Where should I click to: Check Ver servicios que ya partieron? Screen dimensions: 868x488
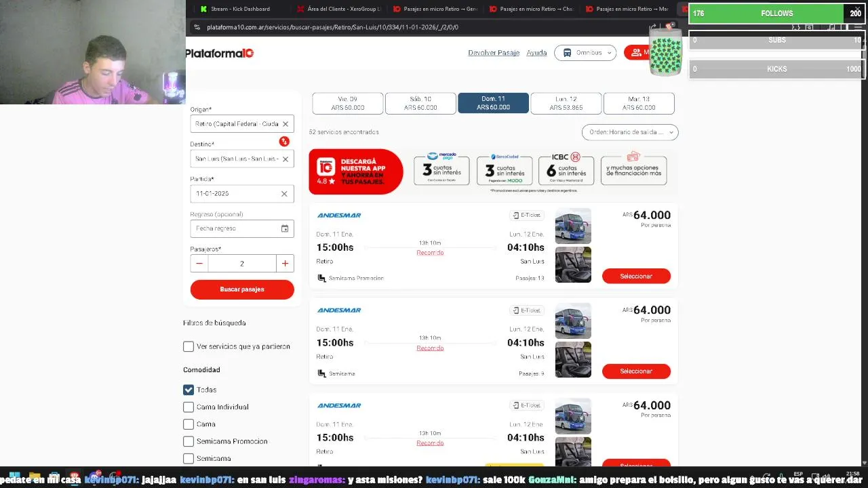(x=189, y=346)
